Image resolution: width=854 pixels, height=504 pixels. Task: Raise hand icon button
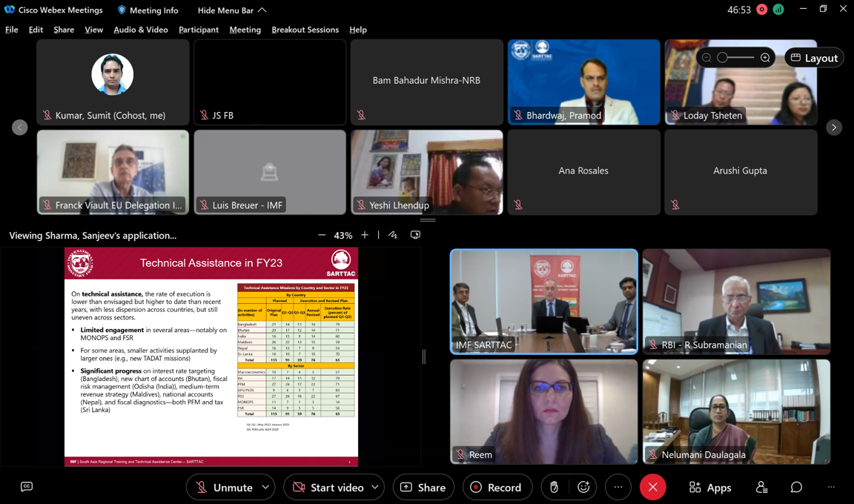(x=554, y=487)
